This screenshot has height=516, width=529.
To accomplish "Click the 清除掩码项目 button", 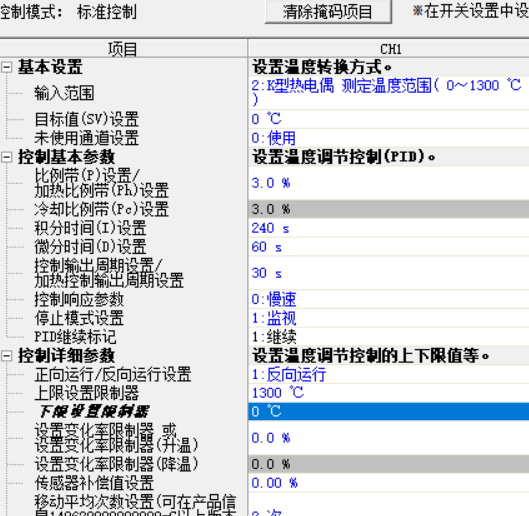I will coord(328,12).
